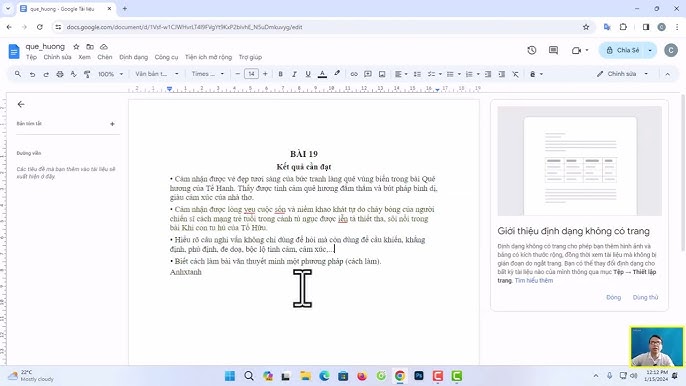Image resolution: width=686 pixels, height=386 pixels.
Task: Open line and paragraph spacing
Action: 417,74
